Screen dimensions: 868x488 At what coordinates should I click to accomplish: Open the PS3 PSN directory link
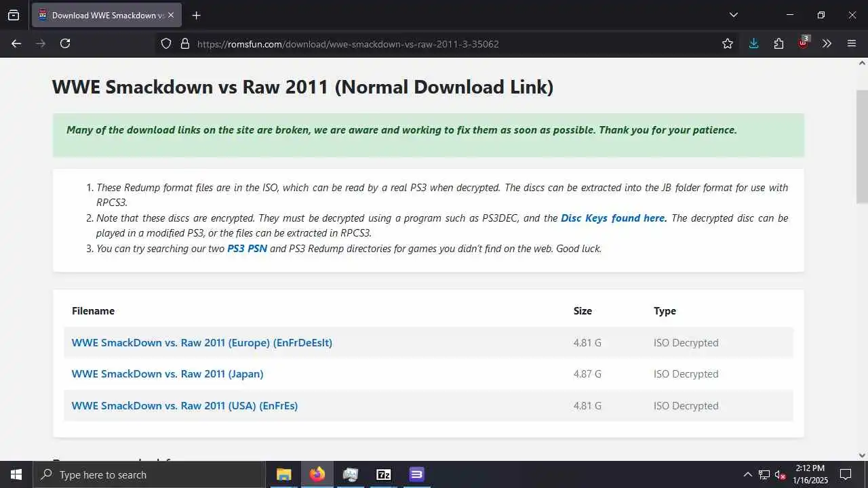point(247,249)
